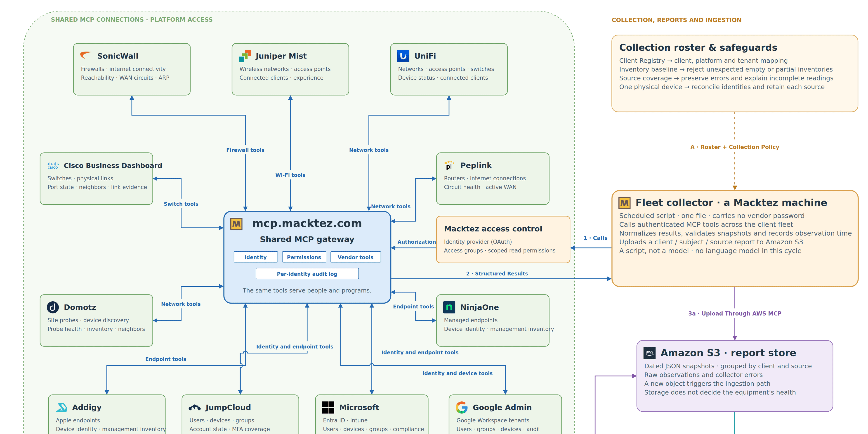Screen dimensions: 868x434
Task: Click the Amazon S3 · report store heading
Action: (x=728, y=353)
